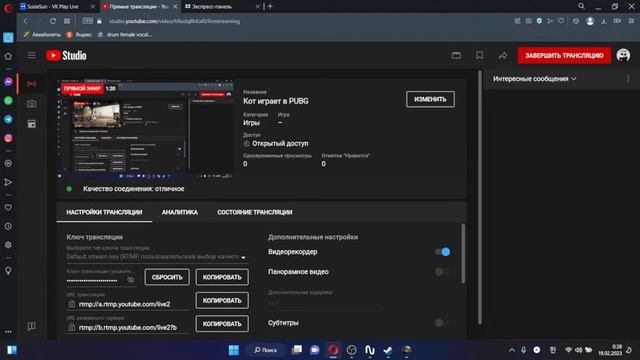The image size is (640, 360).
Task: Open Telegram in Opera sidebar
Action: (x=8, y=119)
